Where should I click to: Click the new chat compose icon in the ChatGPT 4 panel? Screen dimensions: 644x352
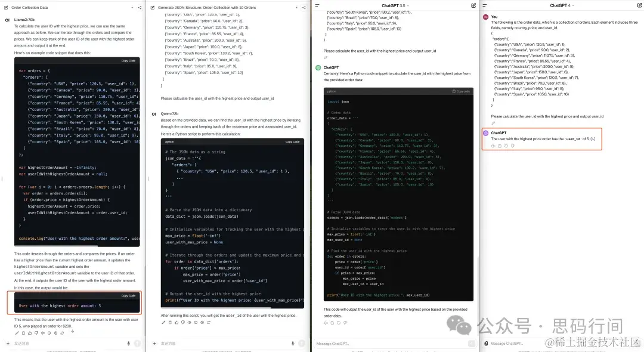pyautogui.click(x=638, y=5)
